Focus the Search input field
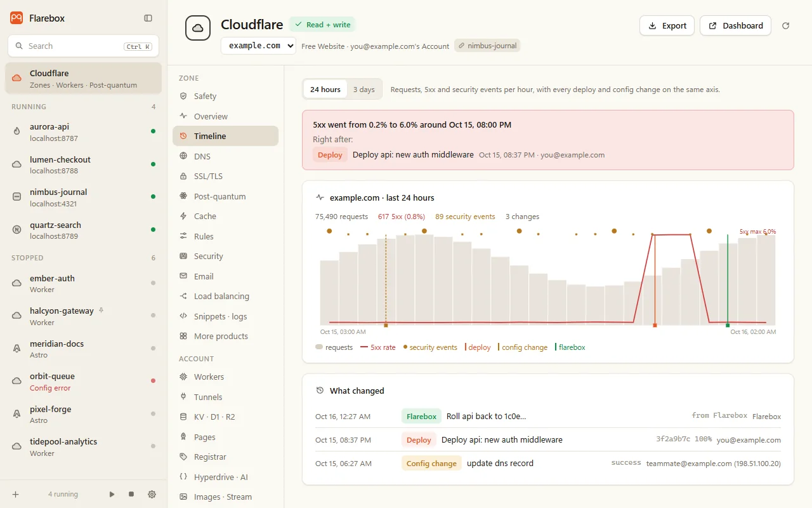The width and height of the screenshot is (812, 508). (83, 46)
